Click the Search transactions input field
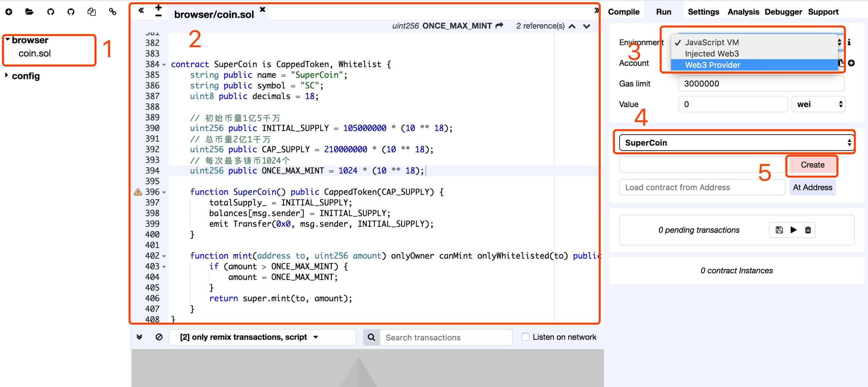868x387 pixels. tap(445, 337)
